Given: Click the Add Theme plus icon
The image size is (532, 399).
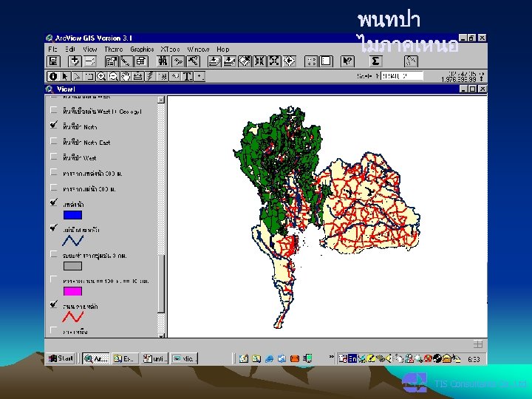Looking at the screenshot, I should (75, 61).
